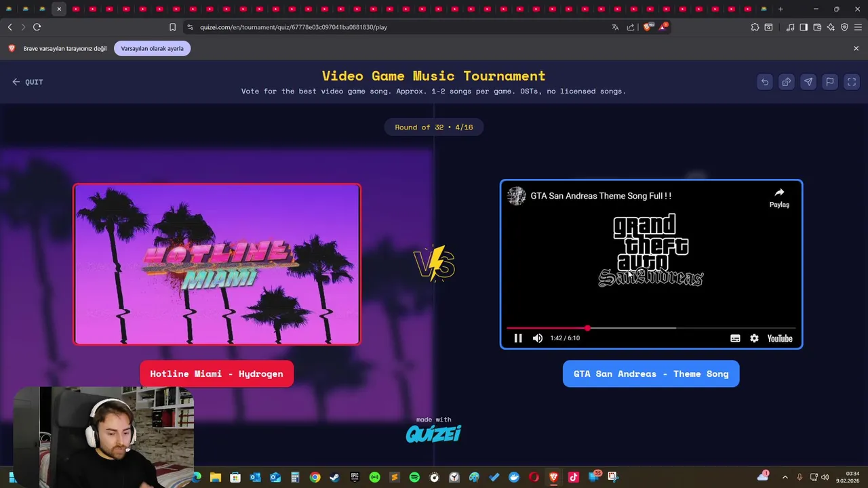The height and width of the screenshot is (488, 868).
Task: Reload the page with refresh icon
Action: (37, 27)
